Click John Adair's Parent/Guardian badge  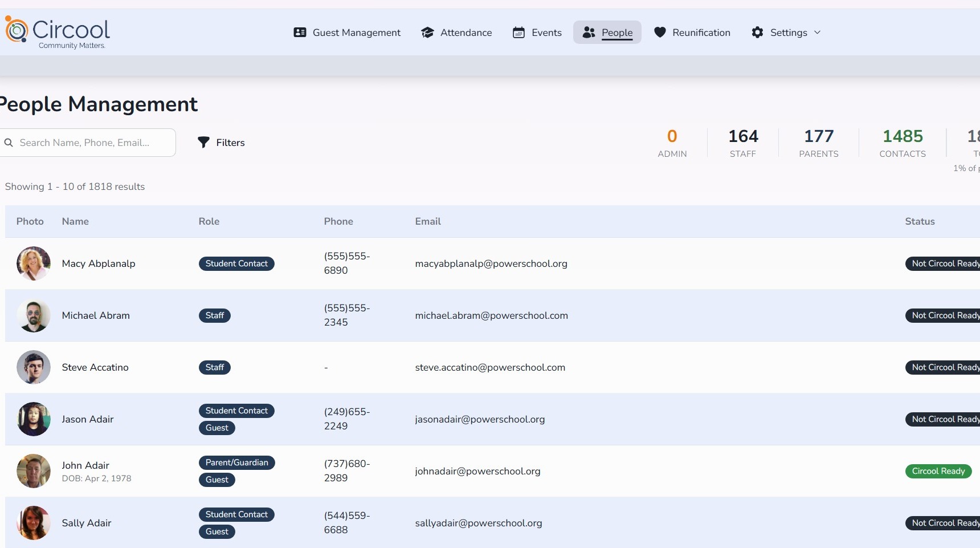click(x=237, y=462)
